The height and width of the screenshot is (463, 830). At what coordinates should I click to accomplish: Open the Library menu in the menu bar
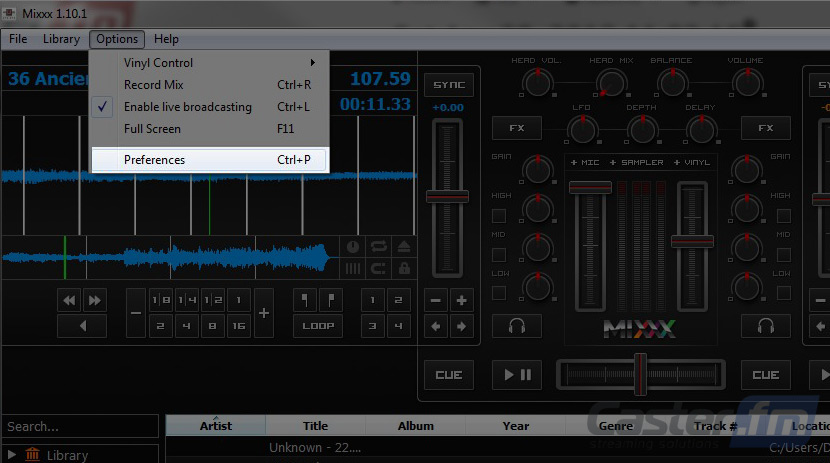tap(61, 39)
